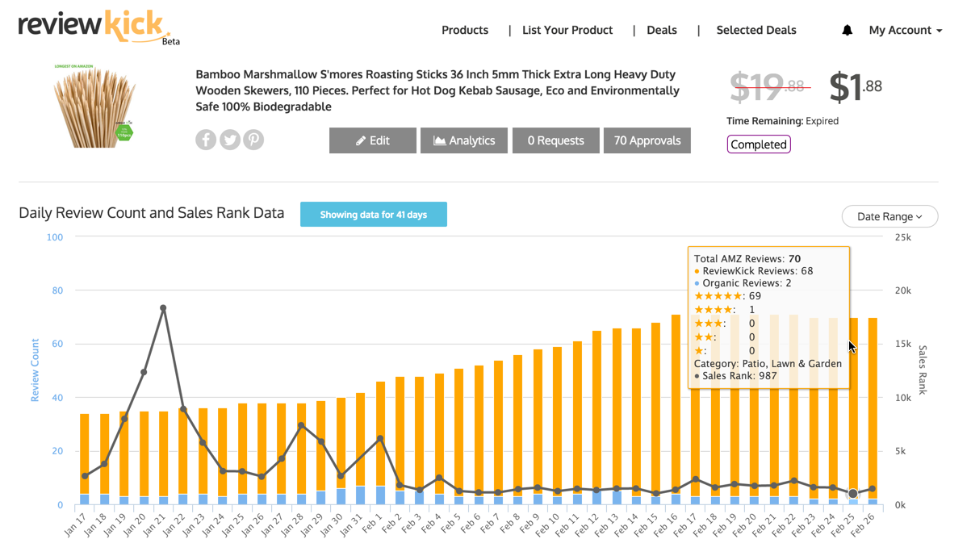
Task: Open Analytics for this product
Action: tap(464, 140)
